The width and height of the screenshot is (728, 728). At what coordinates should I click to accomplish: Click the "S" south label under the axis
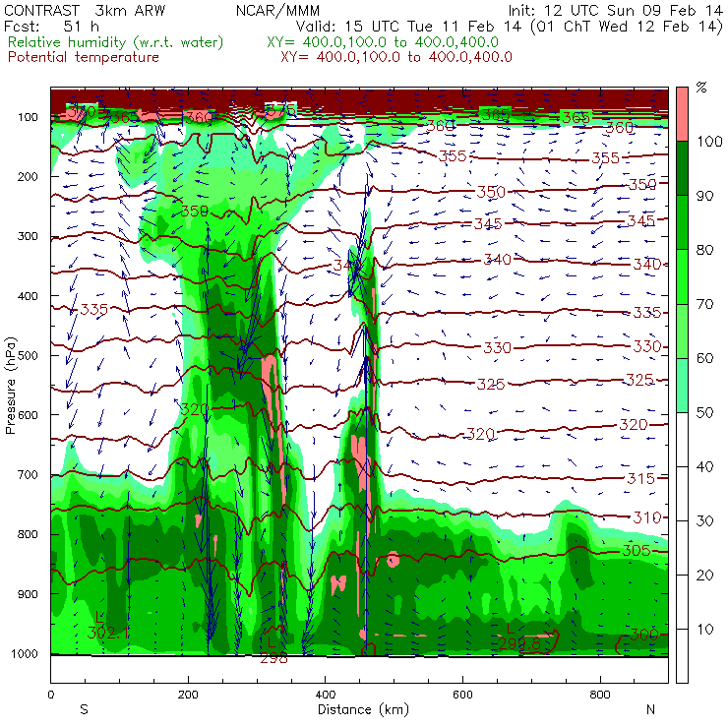point(84,709)
